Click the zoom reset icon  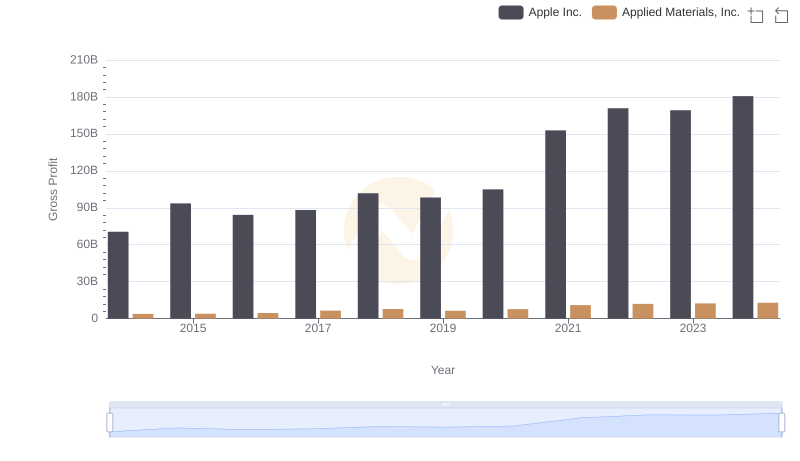tap(781, 15)
